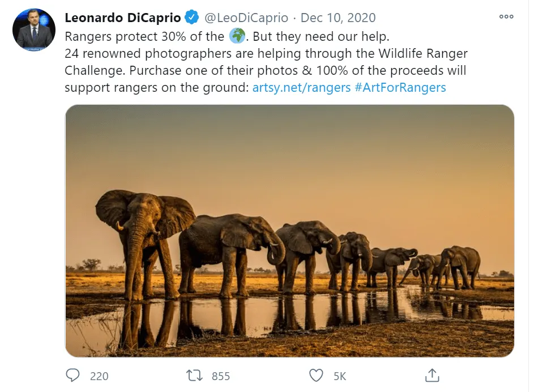
Task: Click the Earth globe emoji in the tweet
Action: point(237,36)
